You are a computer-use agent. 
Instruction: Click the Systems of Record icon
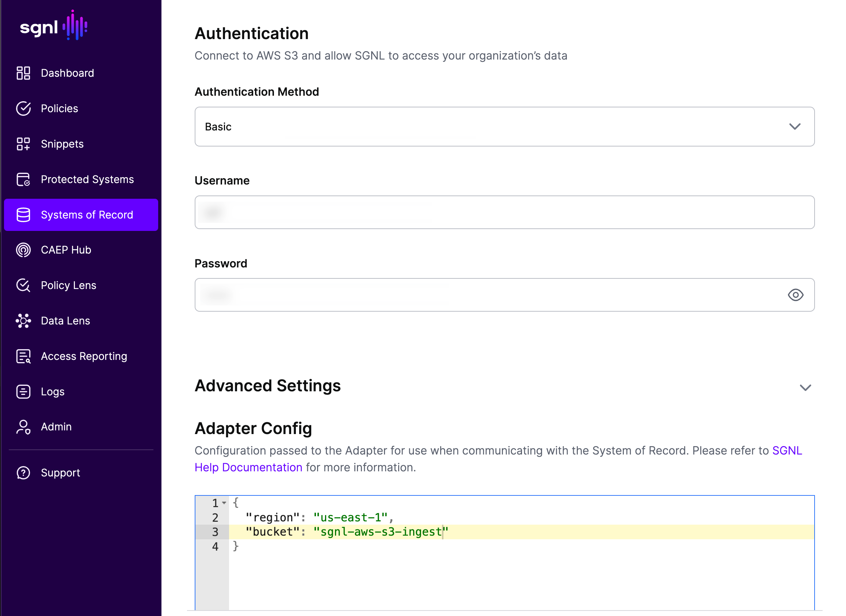coord(23,214)
